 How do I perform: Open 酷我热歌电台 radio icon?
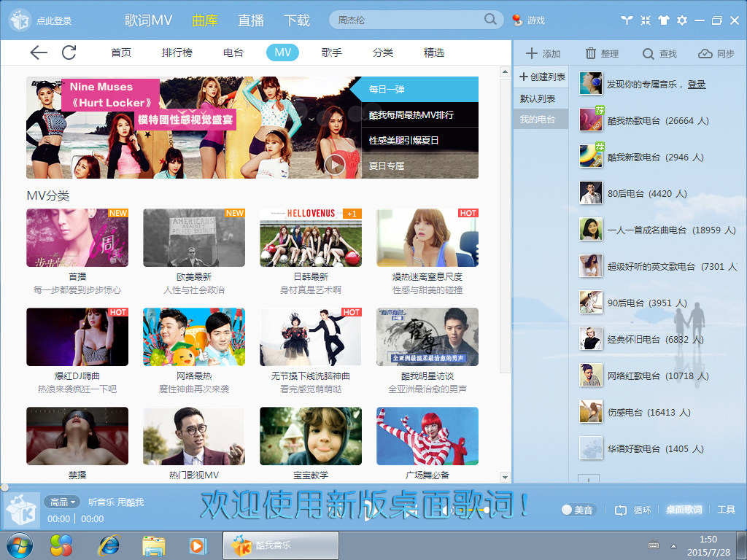point(591,120)
